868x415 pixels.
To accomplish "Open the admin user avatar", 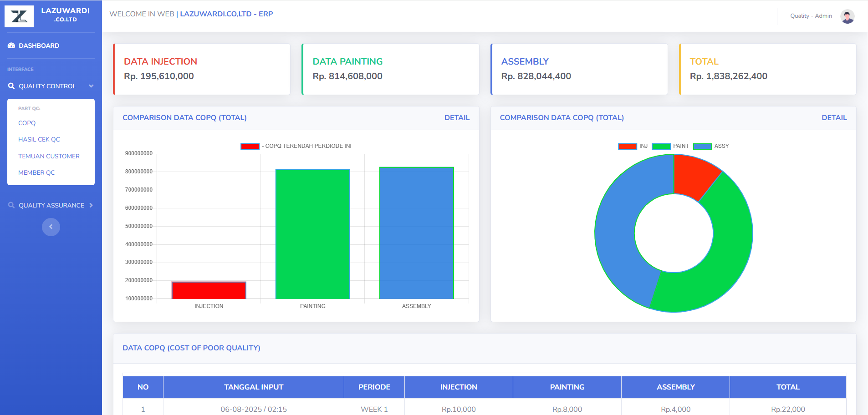I will (847, 16).
